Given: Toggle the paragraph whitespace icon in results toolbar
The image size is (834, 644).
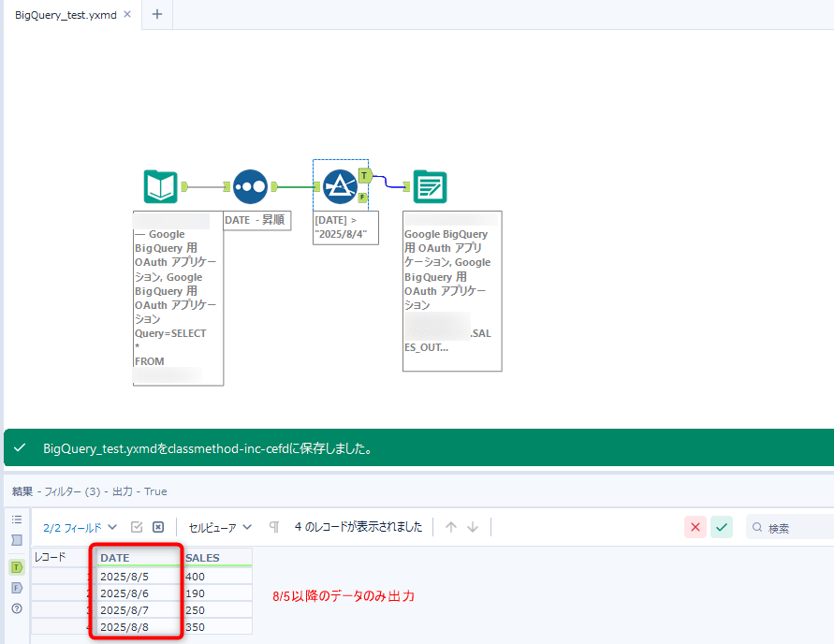Looking at the screenshot, I should point(272,526).
